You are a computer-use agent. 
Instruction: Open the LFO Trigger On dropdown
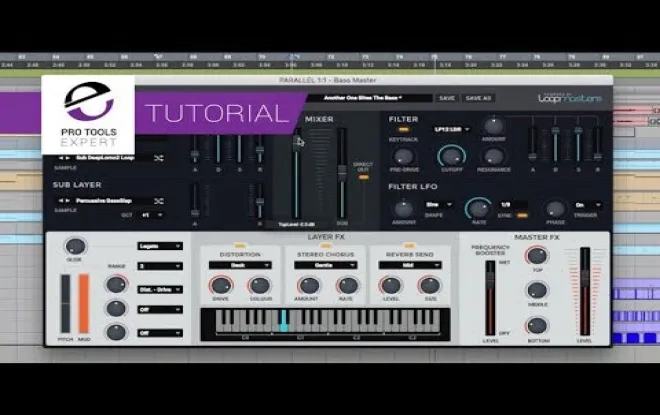point(588,205)
